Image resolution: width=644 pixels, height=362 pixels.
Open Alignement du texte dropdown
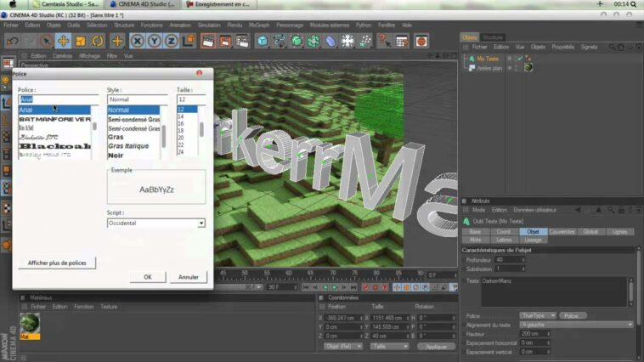577,325
